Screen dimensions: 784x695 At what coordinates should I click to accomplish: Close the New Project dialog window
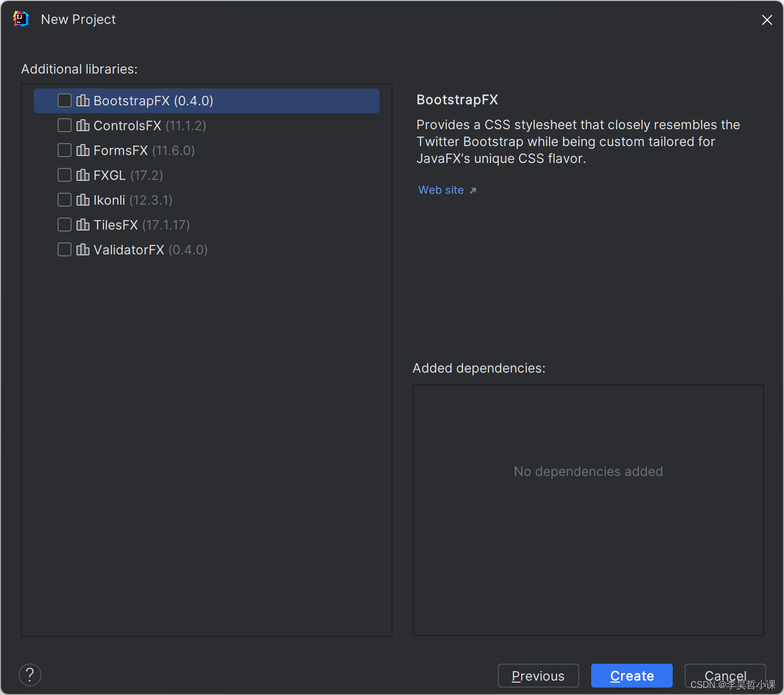click(x=767, y=20)
